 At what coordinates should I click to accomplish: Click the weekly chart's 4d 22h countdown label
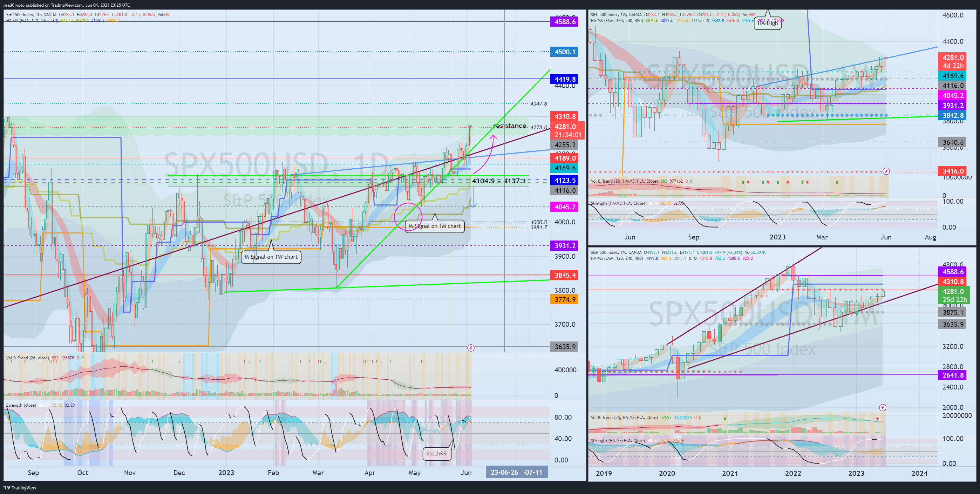(x=953, y=66)
